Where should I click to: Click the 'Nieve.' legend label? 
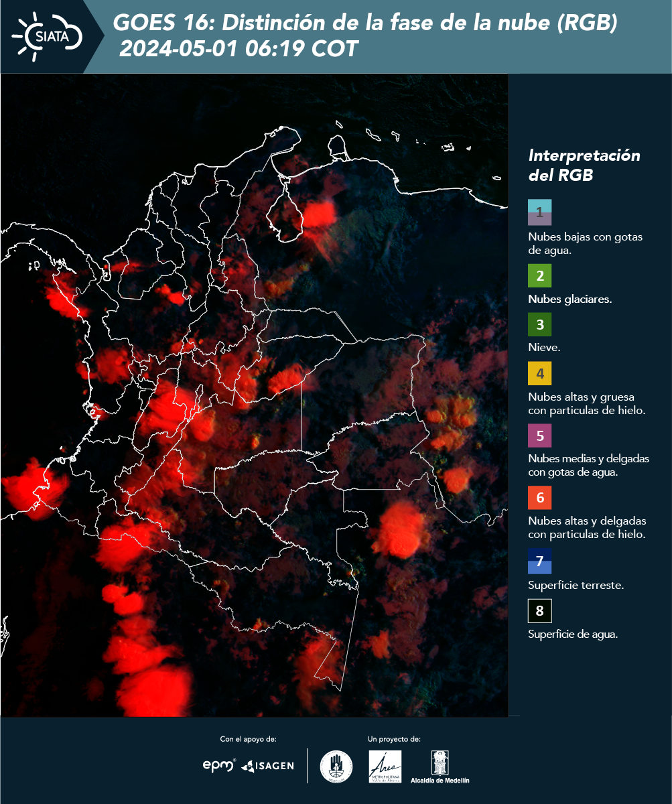coord(544,348)
